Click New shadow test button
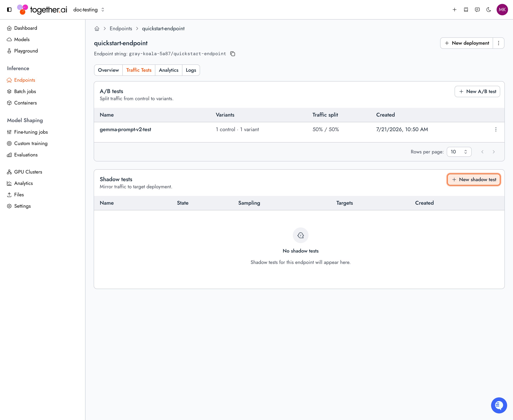The height and width of the screenshot is (420, 513). 474,180
